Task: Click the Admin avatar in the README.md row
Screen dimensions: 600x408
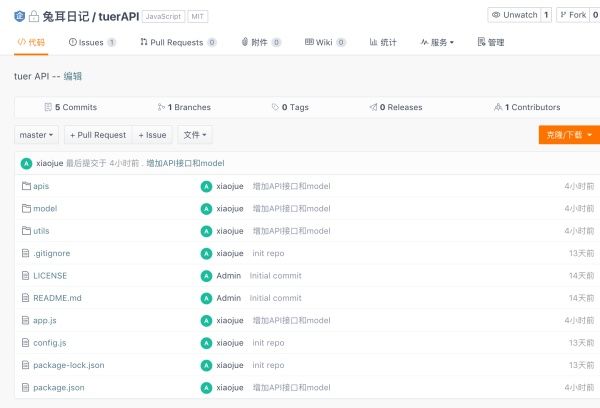Action: point(206,298)
